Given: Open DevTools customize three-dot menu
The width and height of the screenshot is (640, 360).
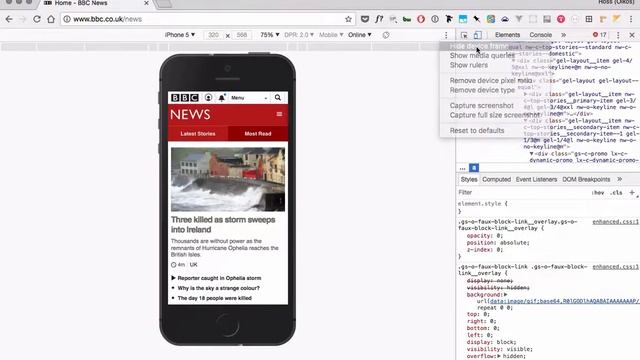Looking at the screenshot, I should tap(618, 35).
